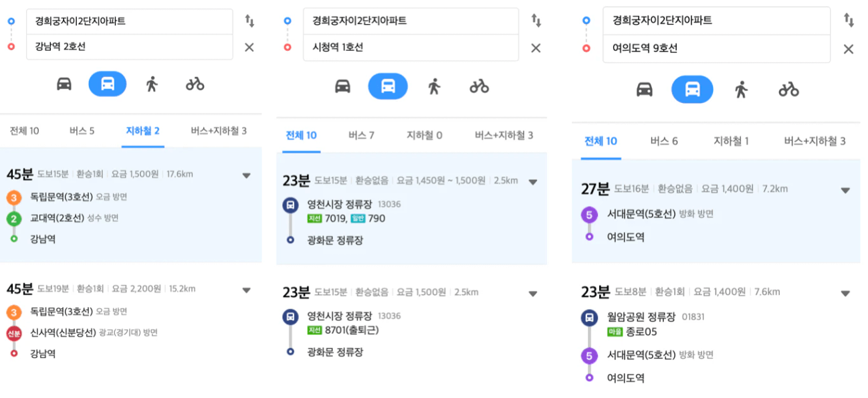Clear the 여의도역 9호선 destination field
Image resolution: width=868 pixels, height=398 pixels.
[849, 49]
